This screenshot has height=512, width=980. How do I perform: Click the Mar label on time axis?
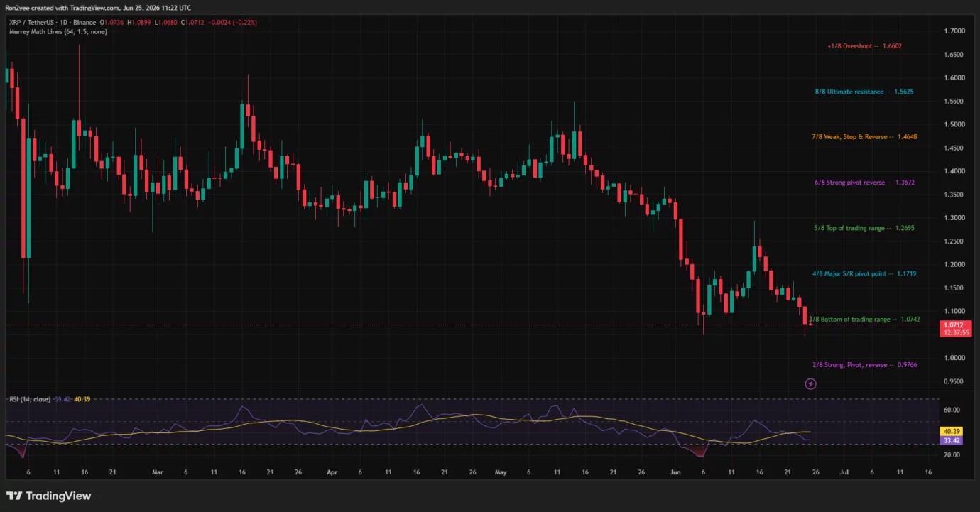pyautogui.click(x=158, y=472)
